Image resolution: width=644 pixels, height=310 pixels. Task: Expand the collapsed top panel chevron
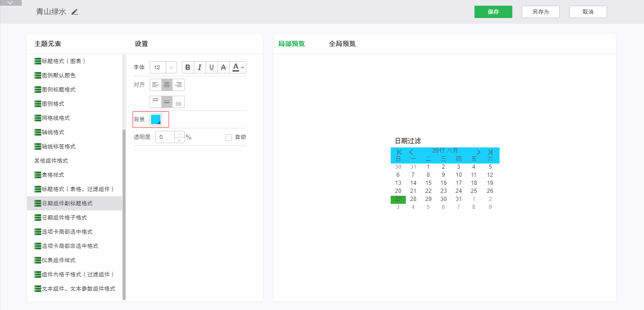point(10,3)
